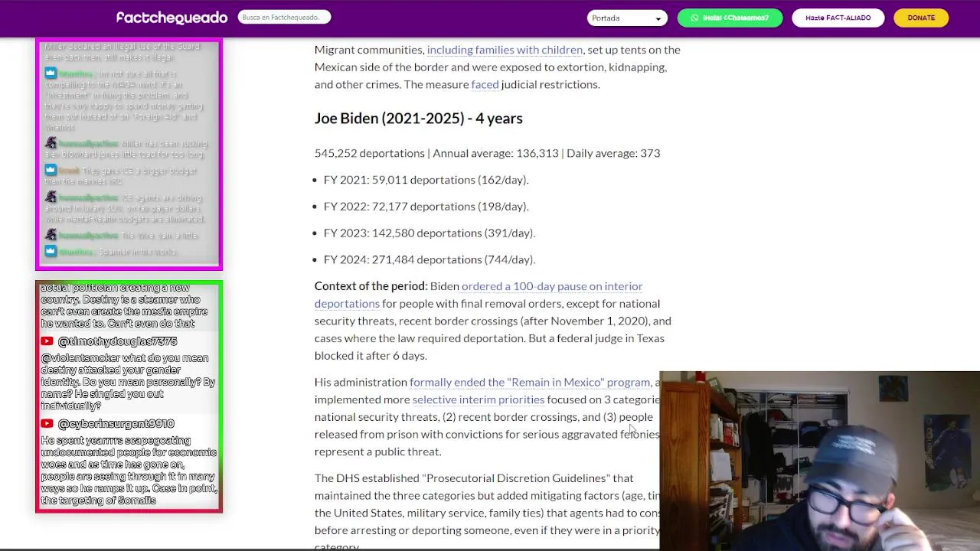Click the Joe Biden (2021-2025) heading
The image size is (980, 551).
pyautogui.click(x=419, y=118)
